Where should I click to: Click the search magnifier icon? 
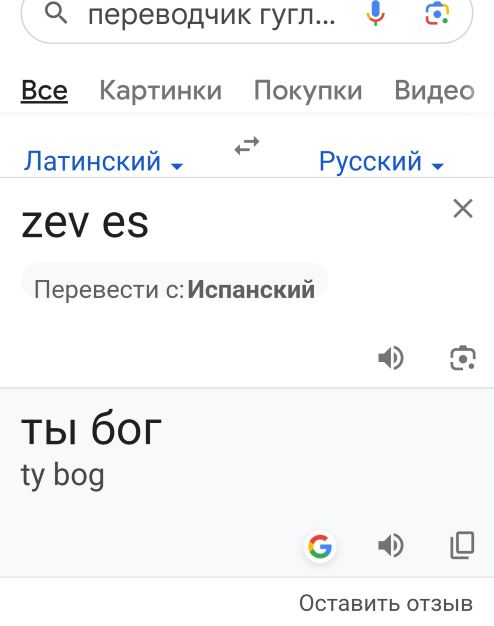click(56, 14)
